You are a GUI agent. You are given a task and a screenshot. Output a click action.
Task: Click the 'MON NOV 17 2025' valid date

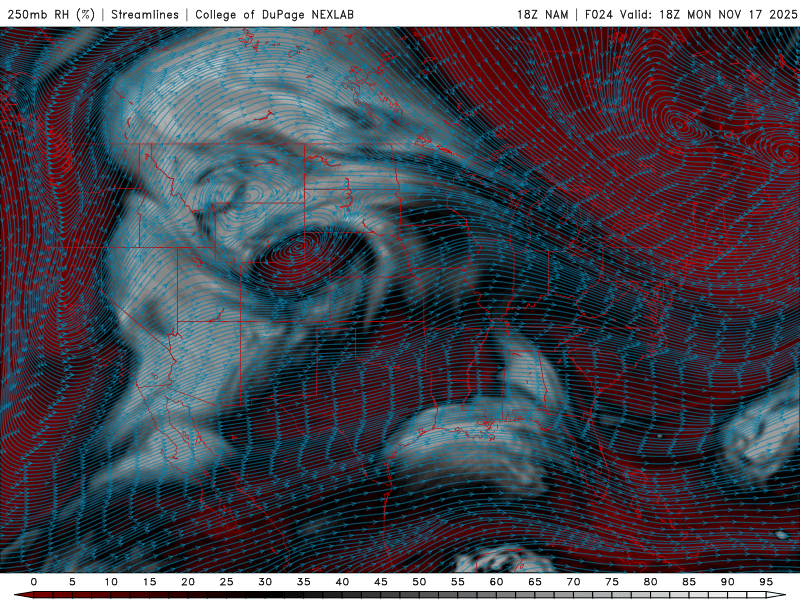tap(742, 14)
